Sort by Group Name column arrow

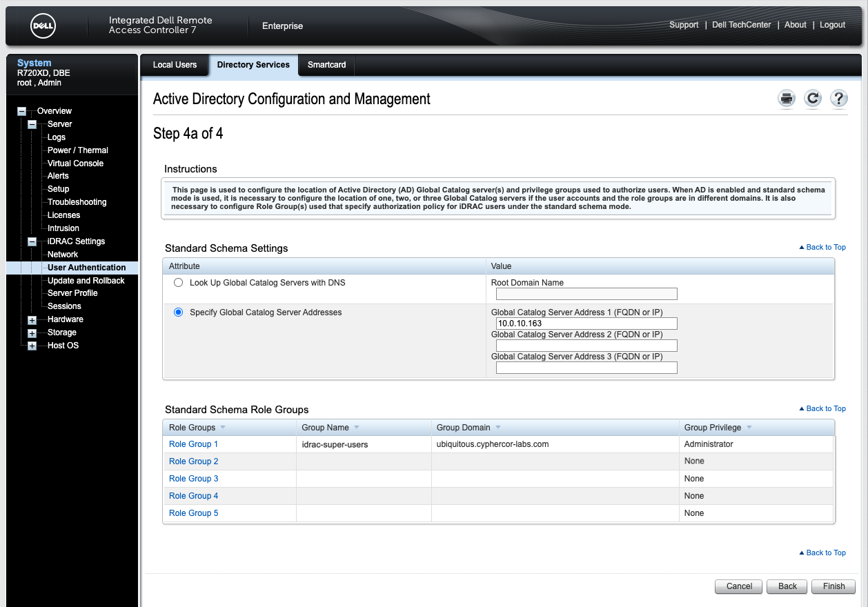(x=356, y=428)
